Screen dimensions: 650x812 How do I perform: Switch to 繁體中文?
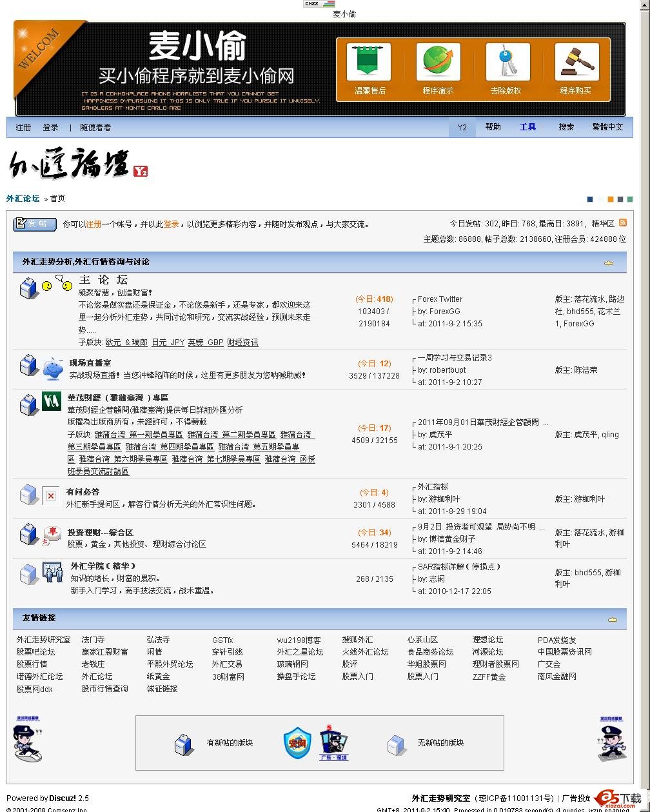tap(607, 127)
